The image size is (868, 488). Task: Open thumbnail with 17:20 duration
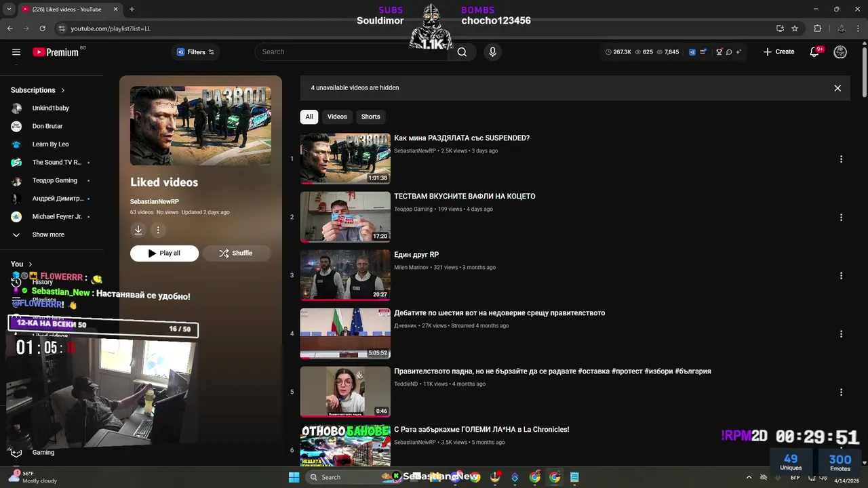[x=345, y=217]
